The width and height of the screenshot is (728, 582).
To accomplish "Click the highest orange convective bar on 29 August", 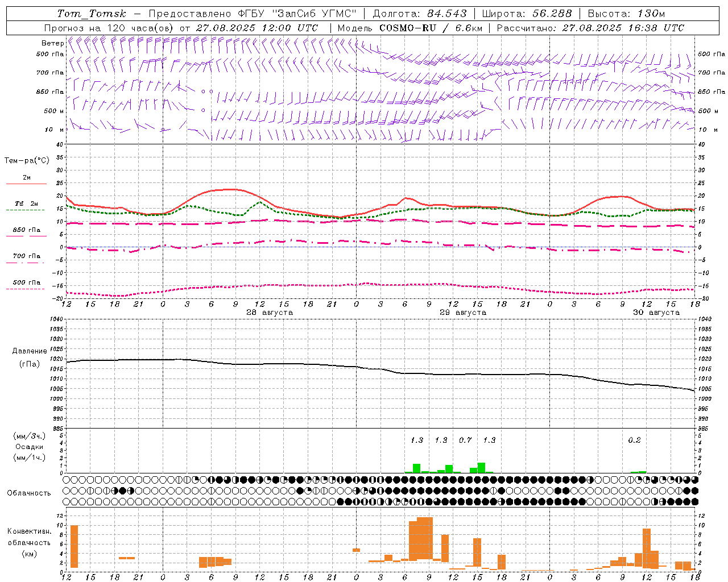I will coord(425,539).
